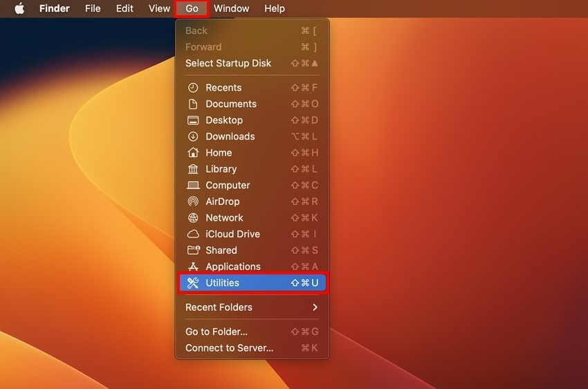This screenshot has width=588, height=389.
Task: Go to the Home folder
Action: click(x=252, y=153)
